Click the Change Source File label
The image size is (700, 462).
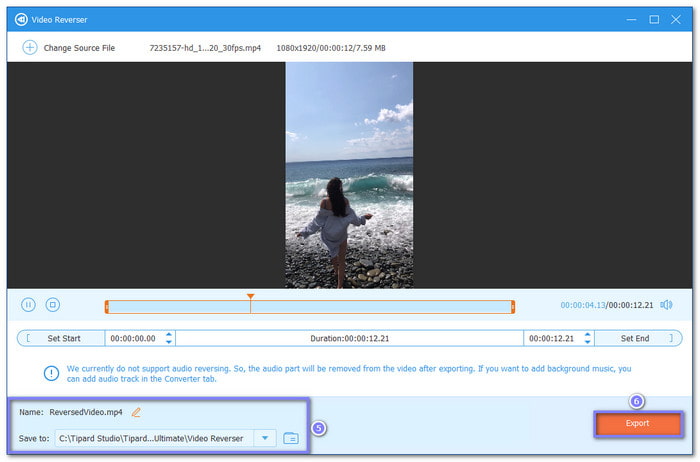79,48
